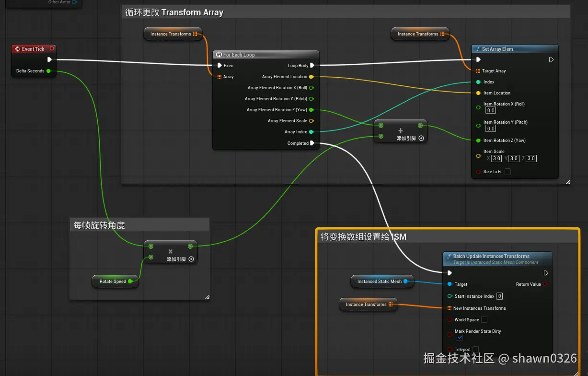Click the Item Scale input pin

coord(478,156)
